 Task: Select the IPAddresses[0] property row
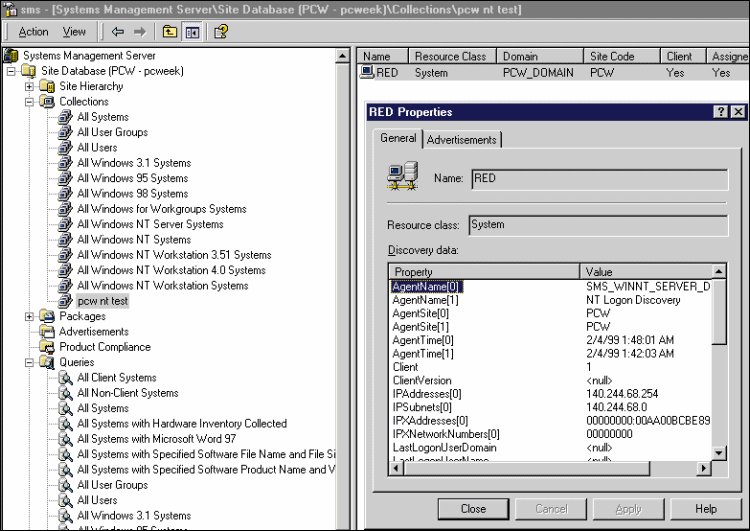click(x=550, y=394)
